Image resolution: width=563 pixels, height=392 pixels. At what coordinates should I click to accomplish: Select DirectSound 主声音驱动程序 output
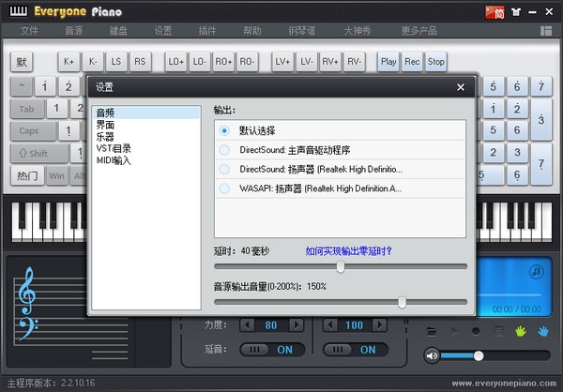pyautogui.click(x=224, y=149)
